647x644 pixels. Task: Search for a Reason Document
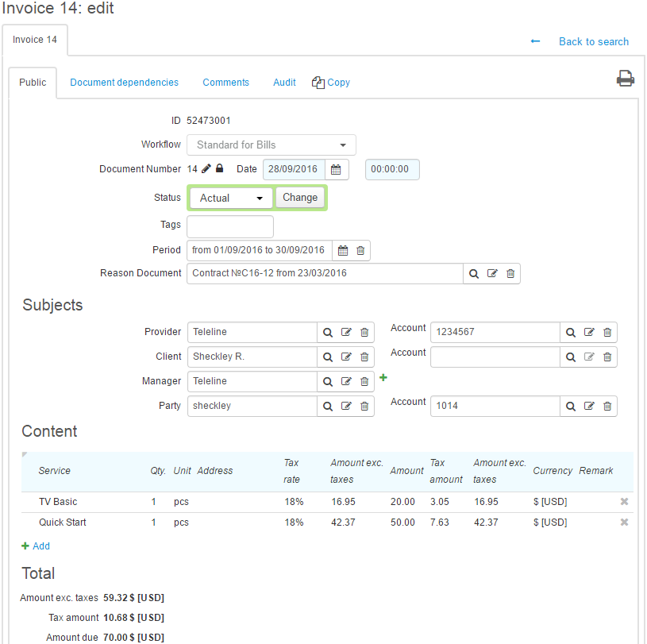click(474, 273)
